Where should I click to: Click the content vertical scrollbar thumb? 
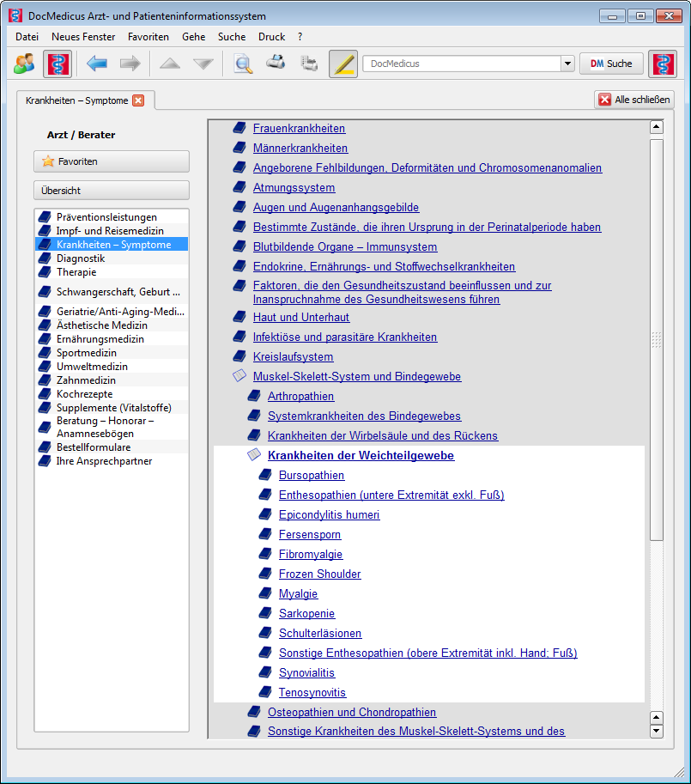[657, 340]
